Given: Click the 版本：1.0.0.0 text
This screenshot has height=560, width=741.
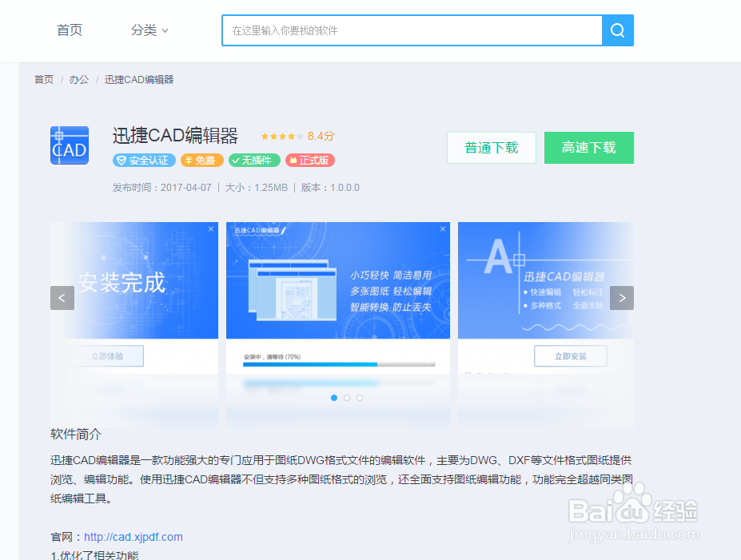Looking at the screenshot, I should pos(330,188).
